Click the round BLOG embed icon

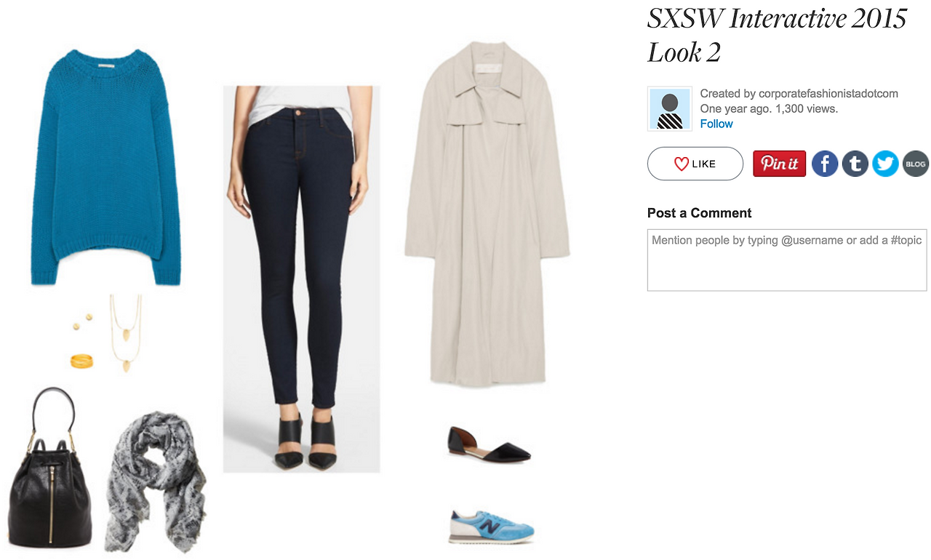pyautogui.click(x=916, y=164)
